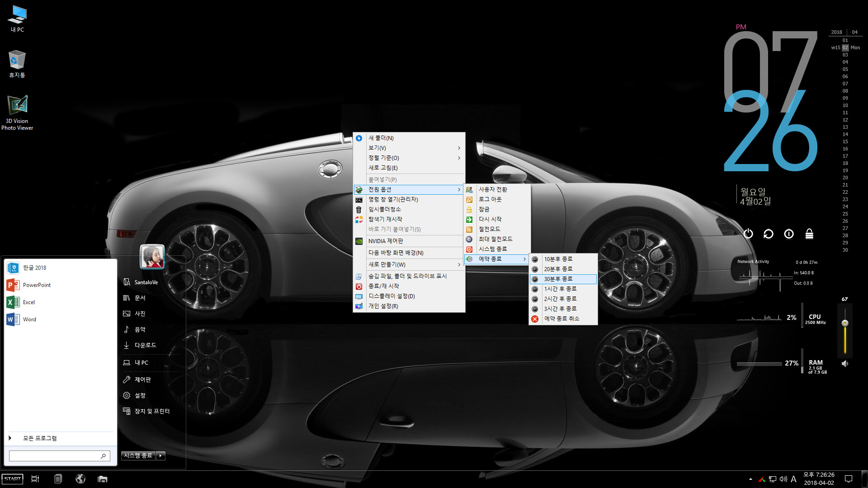Expand 보기(V) submenu

(409, 148)
